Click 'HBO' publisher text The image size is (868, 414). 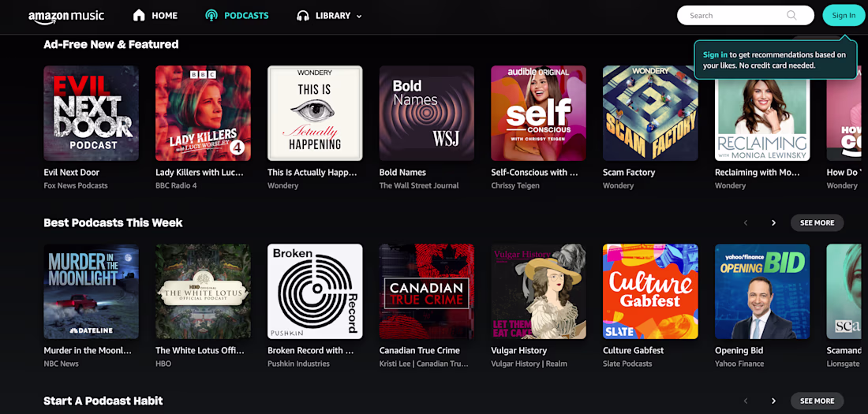(x=163, y=364)
